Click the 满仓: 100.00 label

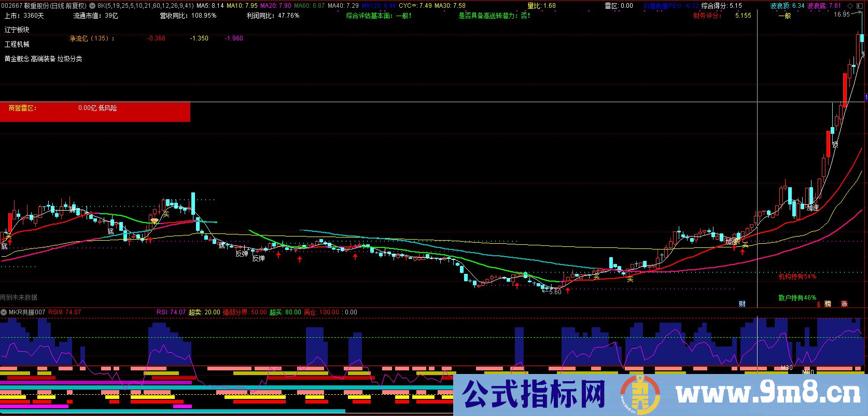[x=323, y=312]
